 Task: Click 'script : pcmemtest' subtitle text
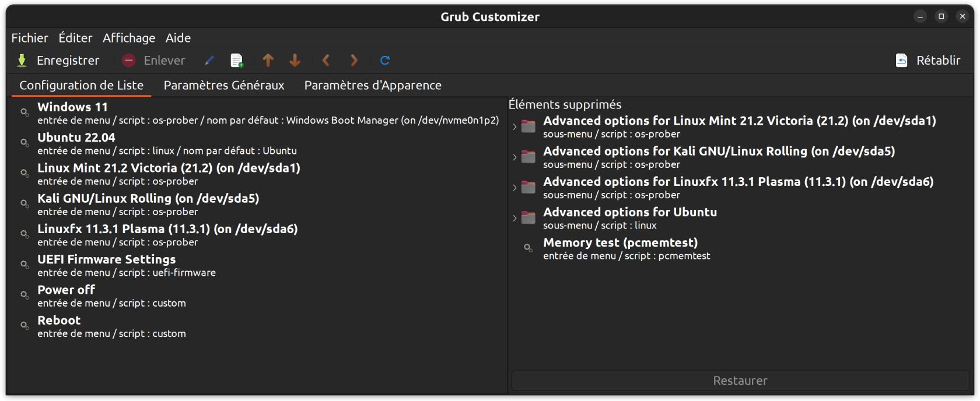click(x=667, y=256)
